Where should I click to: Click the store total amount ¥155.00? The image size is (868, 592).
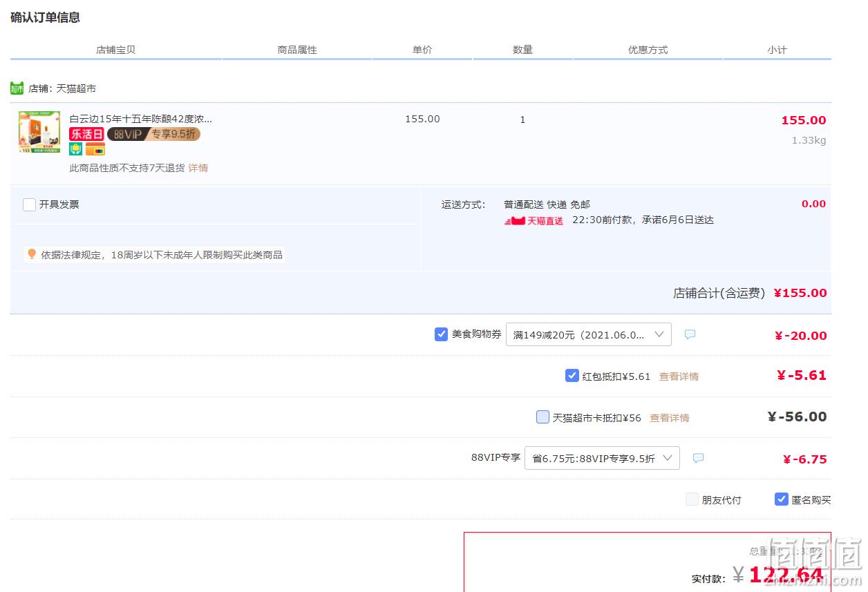click(x=800, y=293)
